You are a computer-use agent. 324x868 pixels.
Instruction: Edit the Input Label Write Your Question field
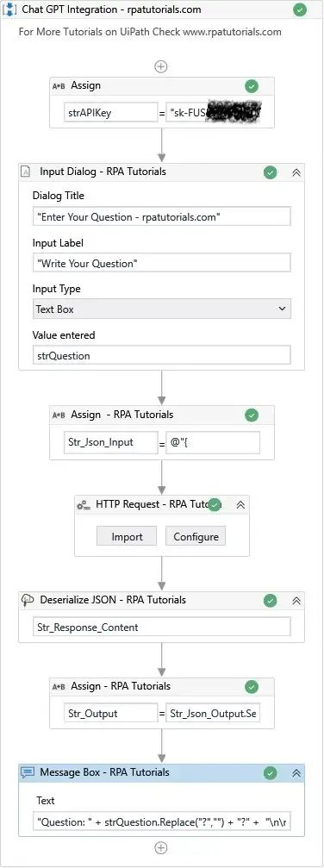(x=162, y=263)
